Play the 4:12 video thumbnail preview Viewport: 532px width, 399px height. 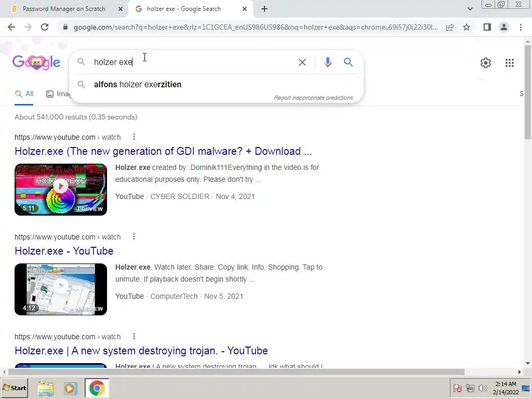pyautogui.click(x=61, y=289)
